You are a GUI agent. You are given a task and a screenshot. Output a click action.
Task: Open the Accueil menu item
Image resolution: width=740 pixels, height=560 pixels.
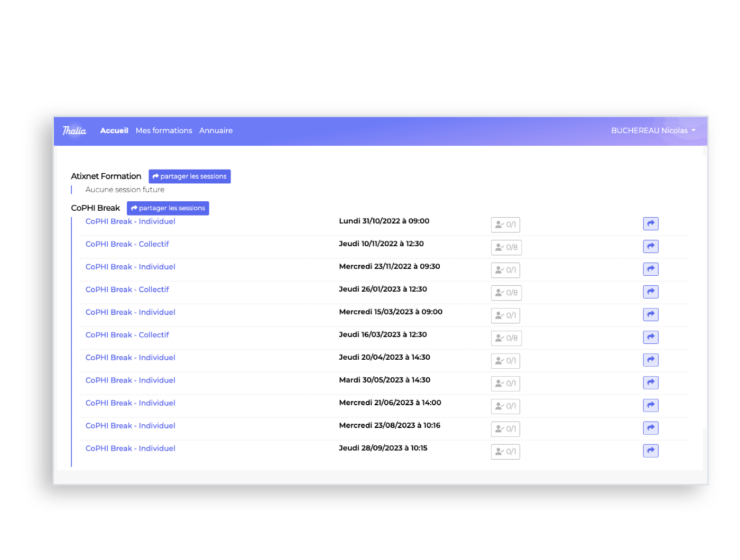click(x=114, y=130)
